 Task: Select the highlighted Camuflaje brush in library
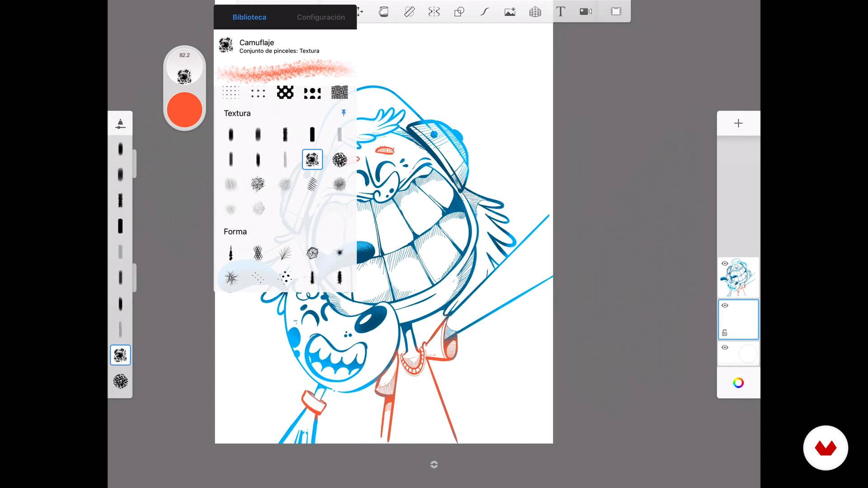(x=312, y=160)
